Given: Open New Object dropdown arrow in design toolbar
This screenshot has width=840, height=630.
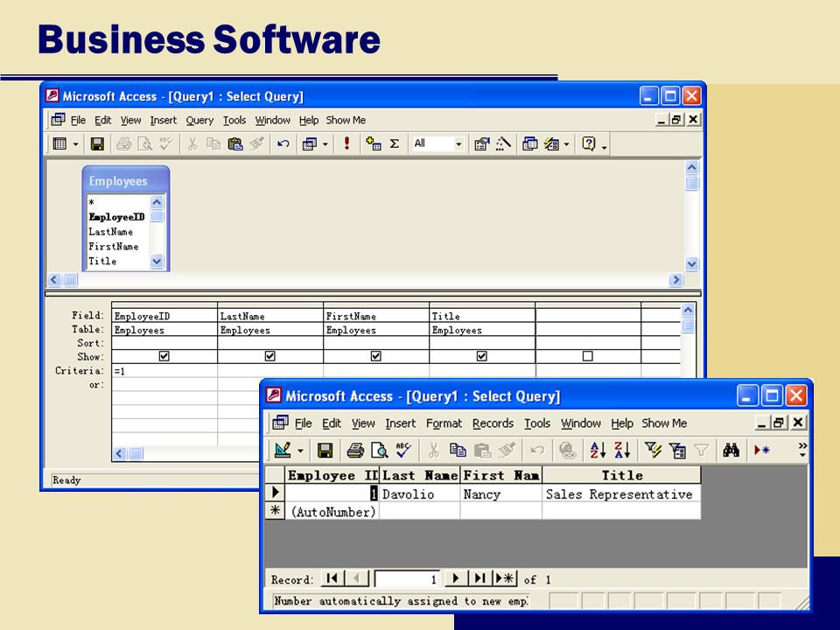Looking at the screenshot, I should tap(567, 144).
